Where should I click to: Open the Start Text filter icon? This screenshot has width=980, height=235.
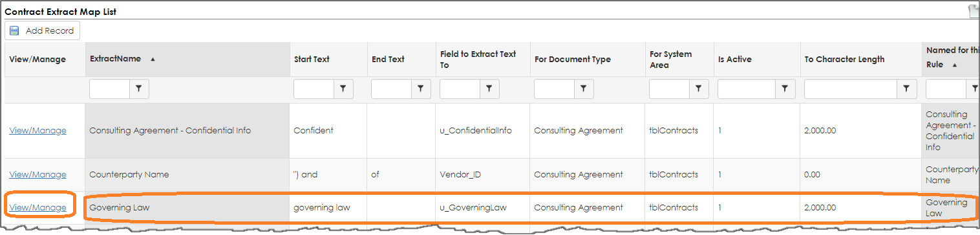pyautogui.click(x=343, y=89)
